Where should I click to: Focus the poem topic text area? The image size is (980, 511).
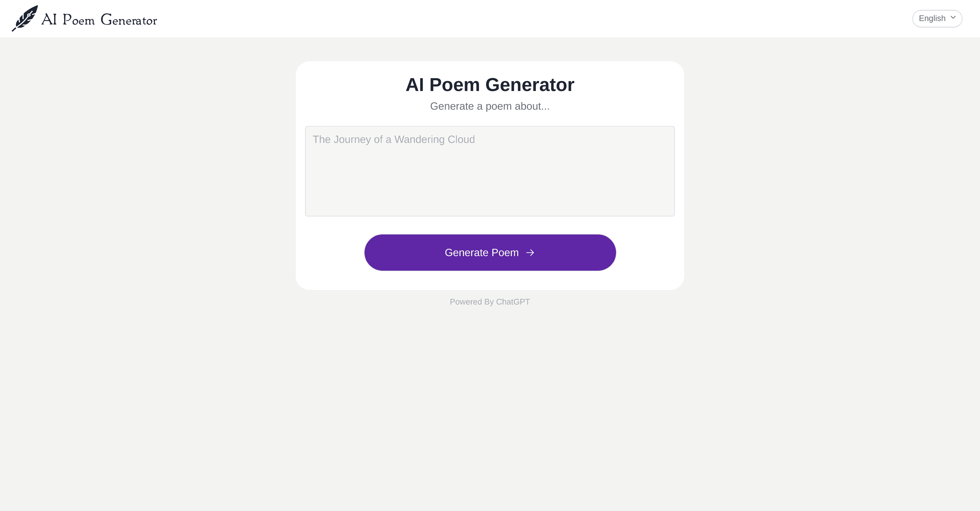[x=490, y=171]
